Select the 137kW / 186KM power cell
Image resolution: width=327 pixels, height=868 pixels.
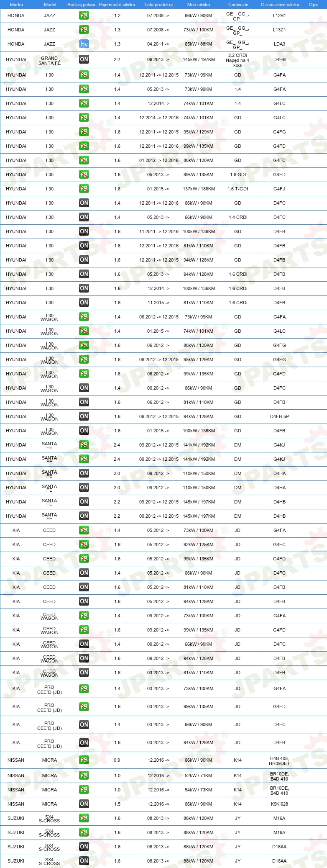pyautogui.click(x=199, y=189)
